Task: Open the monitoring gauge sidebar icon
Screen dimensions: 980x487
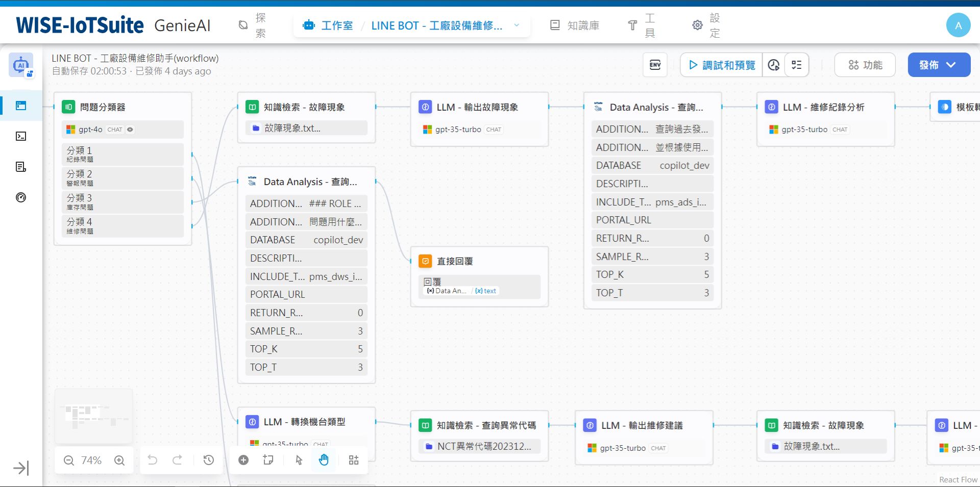Action: [21, 197]
